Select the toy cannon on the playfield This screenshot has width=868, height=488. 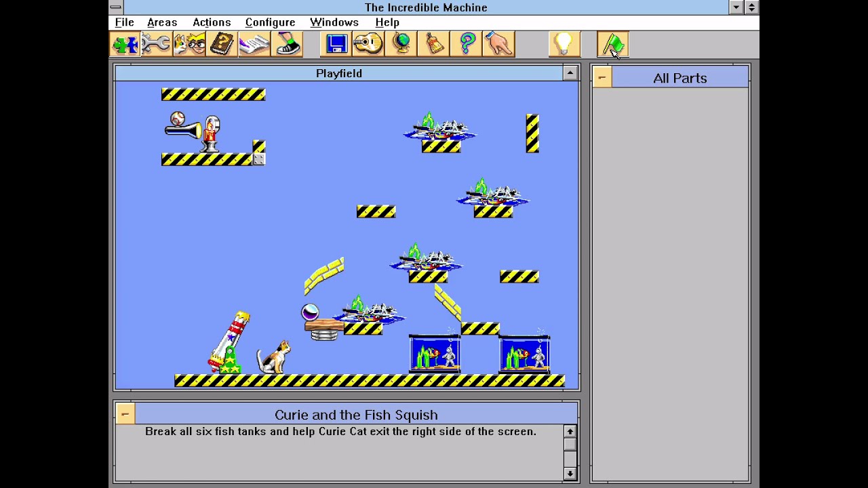pos(229,342)
